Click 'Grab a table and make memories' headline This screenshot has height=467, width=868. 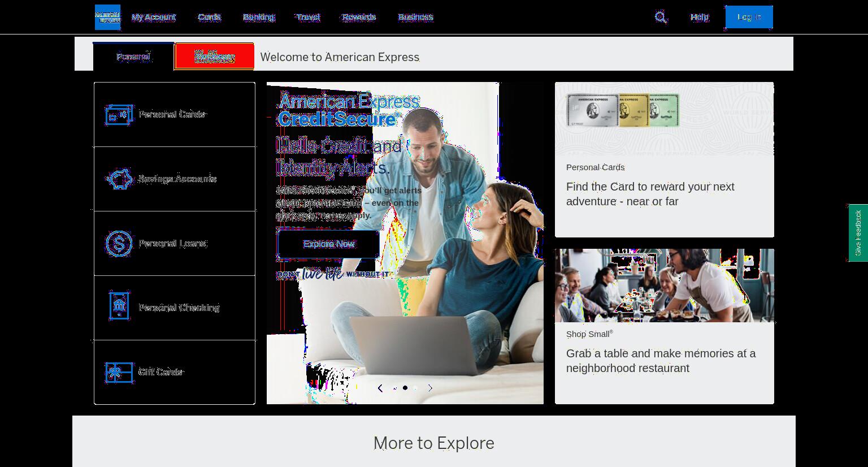click(661, 361)
